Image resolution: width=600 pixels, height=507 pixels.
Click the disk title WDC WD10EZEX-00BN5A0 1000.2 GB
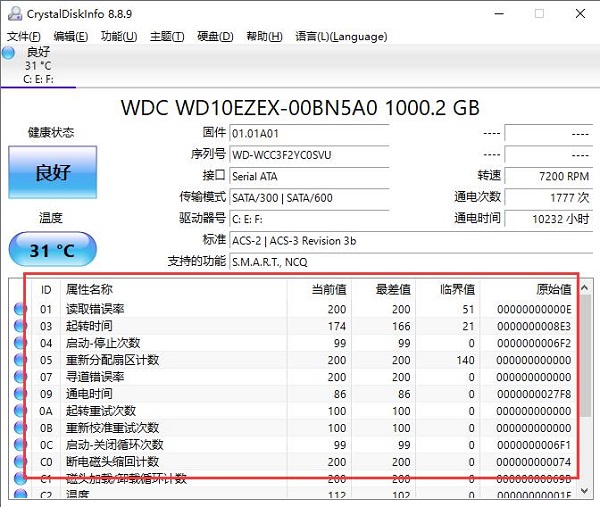click(x=300, y=108)
